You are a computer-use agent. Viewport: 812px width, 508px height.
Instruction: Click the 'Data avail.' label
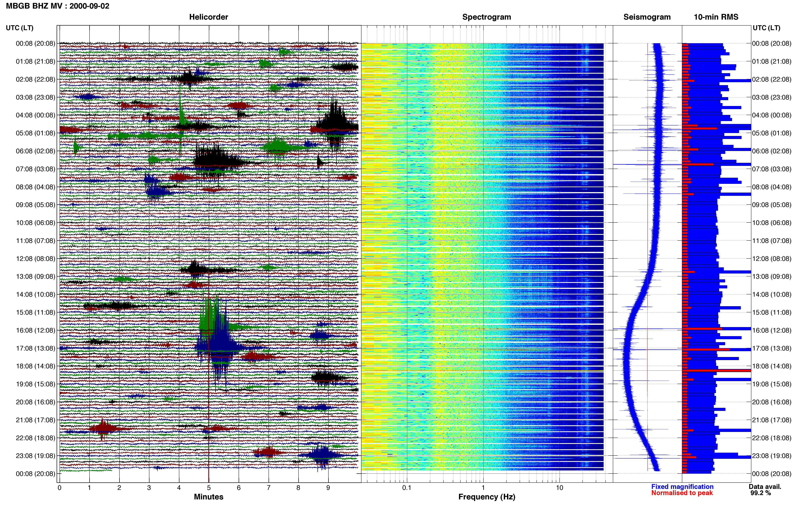765,486
